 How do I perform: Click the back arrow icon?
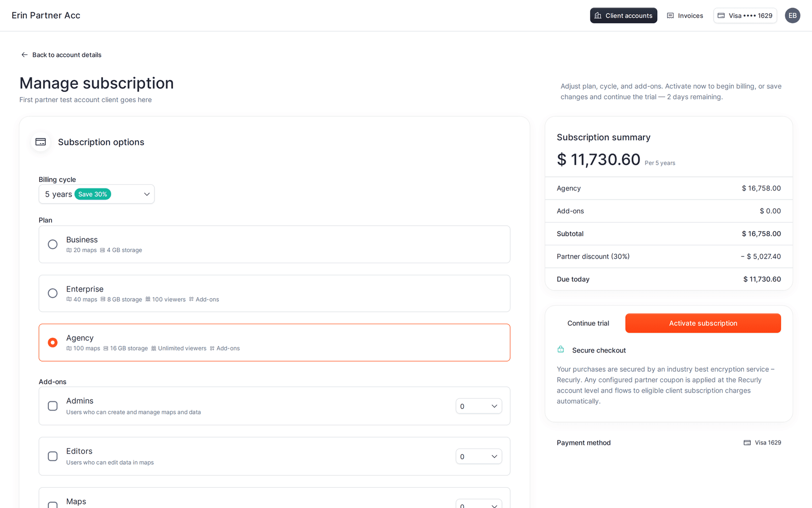pos(24,55)
